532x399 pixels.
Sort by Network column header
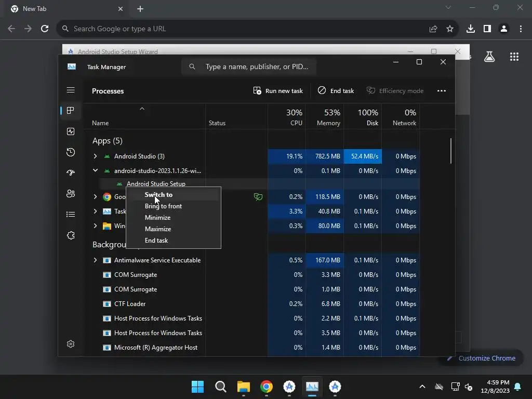pyautogui.click(x=401, y=117)
